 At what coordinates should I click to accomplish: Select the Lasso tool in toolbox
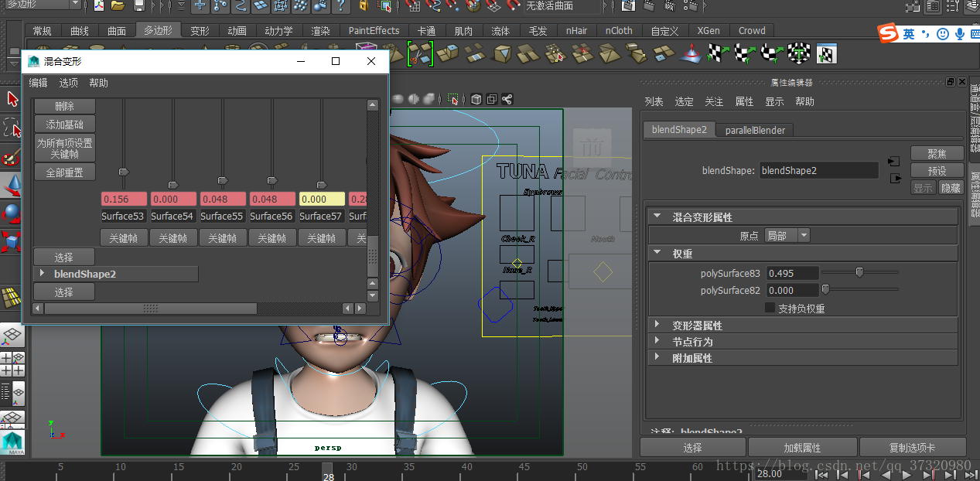[x=12, y=128]
